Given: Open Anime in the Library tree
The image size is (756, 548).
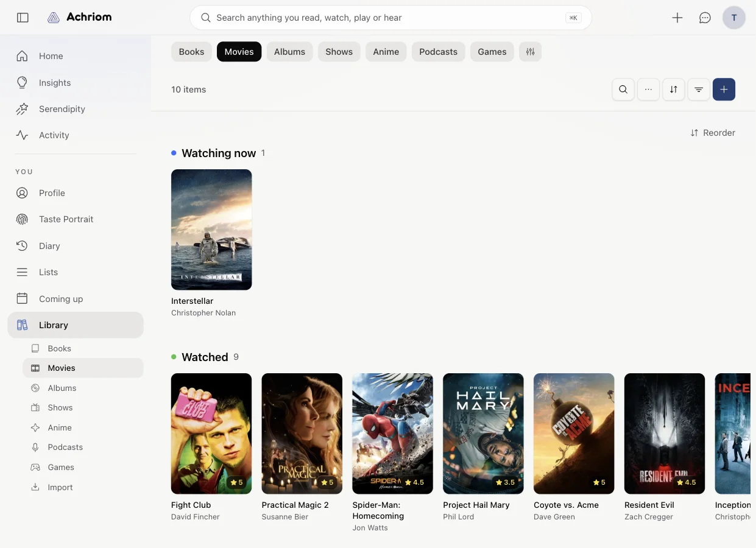Looking at the screenshot, I should click(83, 427).
